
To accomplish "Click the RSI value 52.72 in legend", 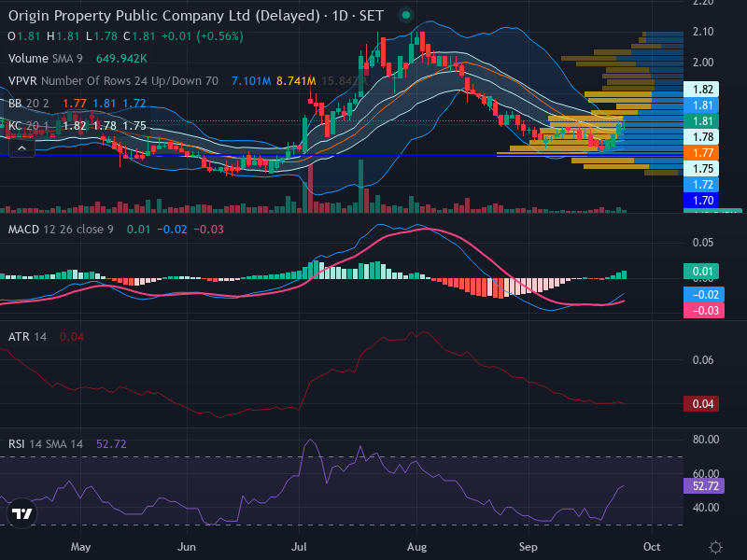I will (x=111, y=444).
